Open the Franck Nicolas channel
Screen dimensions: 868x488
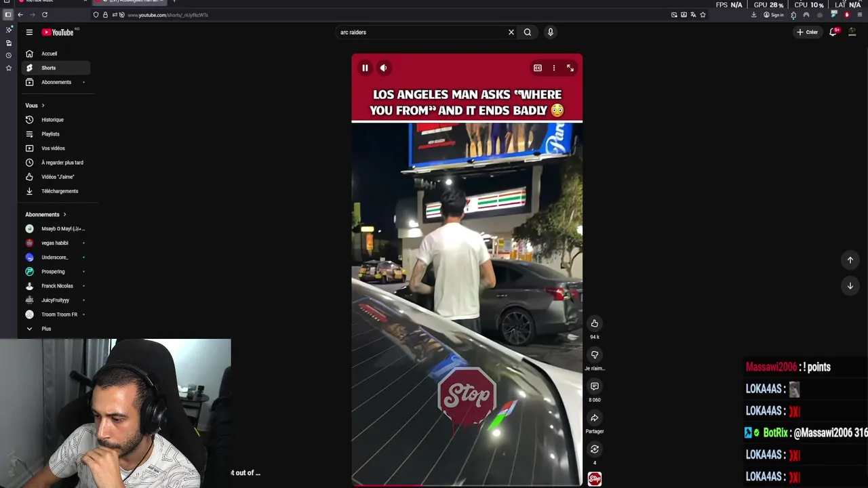click(55, 286)
